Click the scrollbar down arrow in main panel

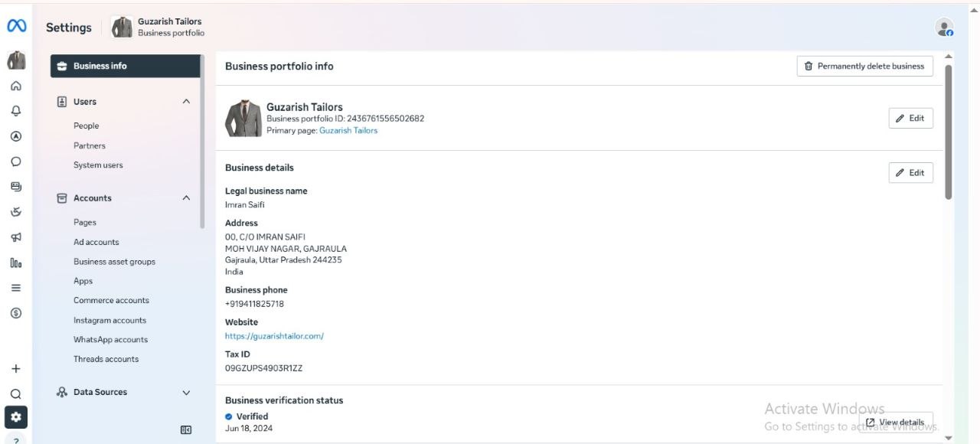click(x=949, y=438)
